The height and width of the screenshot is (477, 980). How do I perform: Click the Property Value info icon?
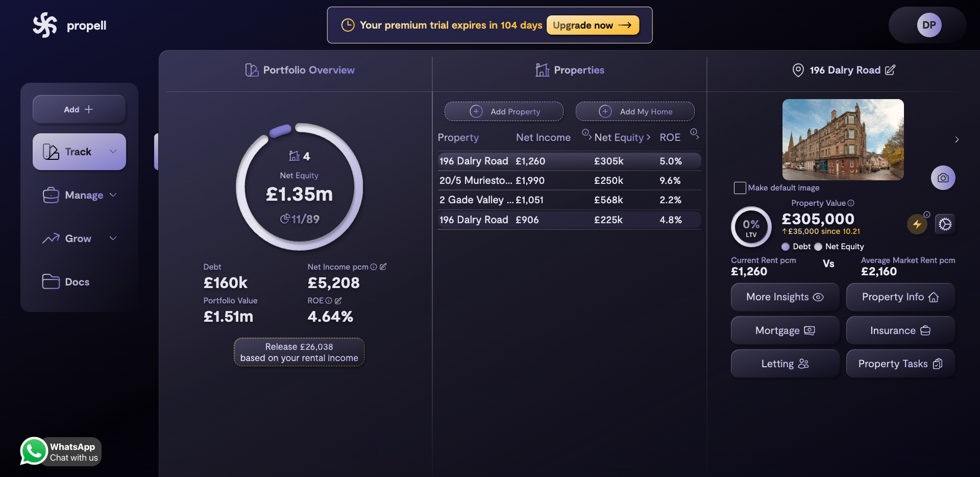point(851,203)
